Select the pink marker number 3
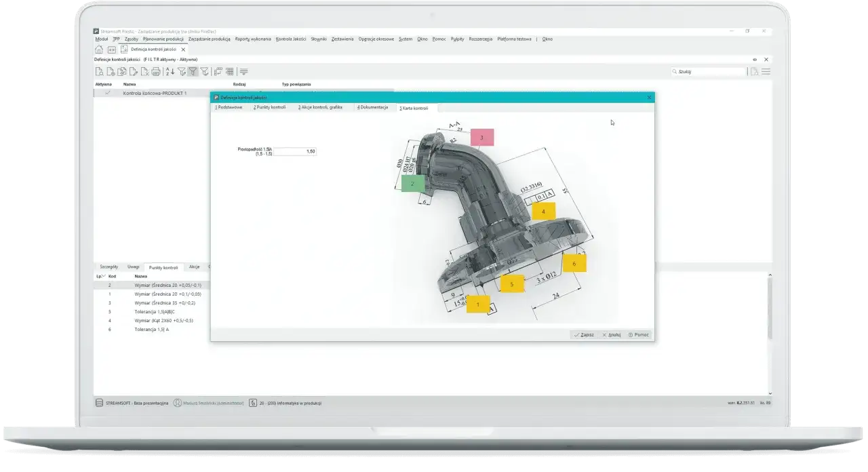868x472 pixels. coord(481,138)
